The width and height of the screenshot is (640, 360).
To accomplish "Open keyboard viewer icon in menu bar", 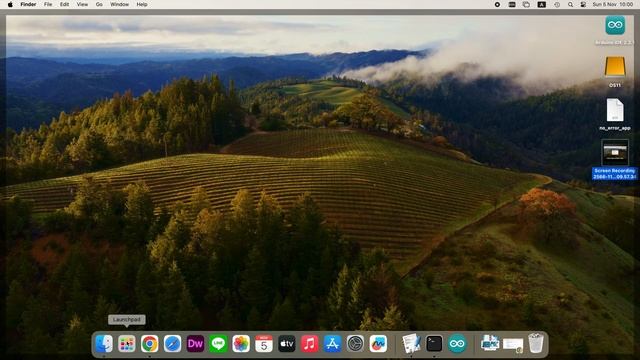I will point(512,4).
